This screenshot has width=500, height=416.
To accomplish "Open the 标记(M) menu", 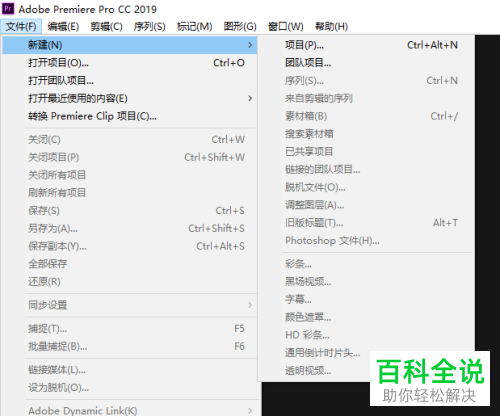I will (194, 26).
